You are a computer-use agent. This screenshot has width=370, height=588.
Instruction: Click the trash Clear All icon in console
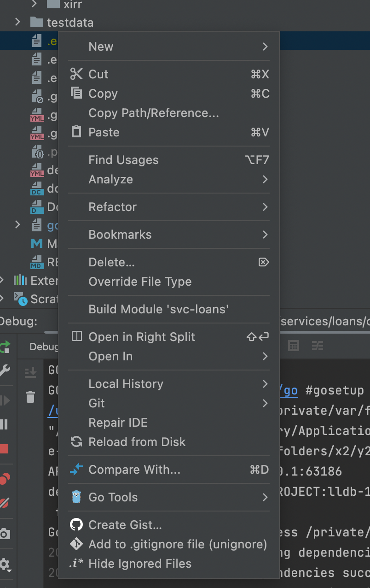(x=30, y=396)
